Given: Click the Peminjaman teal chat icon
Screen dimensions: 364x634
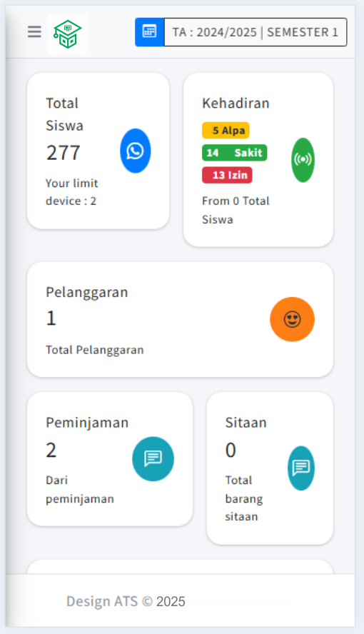Looking at the screenshot, I should point(153,459).
